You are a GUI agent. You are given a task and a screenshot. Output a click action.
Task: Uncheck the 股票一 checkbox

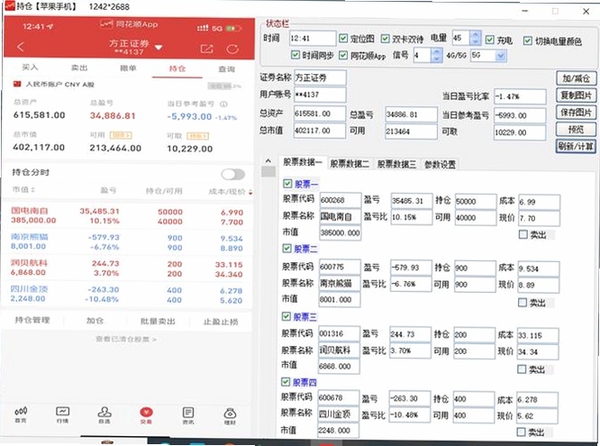[x=287, y=184]
